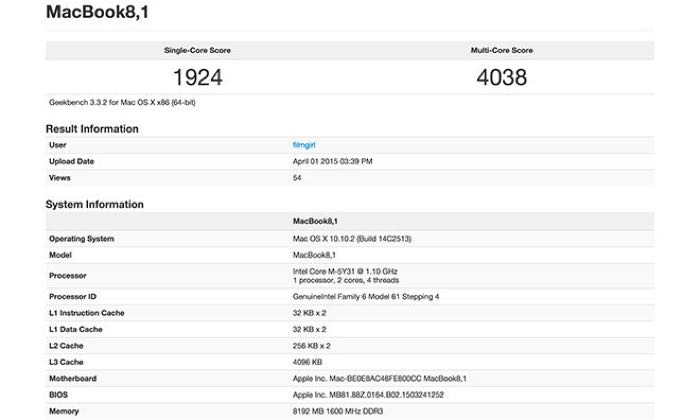This screenshot has height=420, width=700.
Task: Click the Geekbench 3.3.2 version text
Action: point(125,101)
